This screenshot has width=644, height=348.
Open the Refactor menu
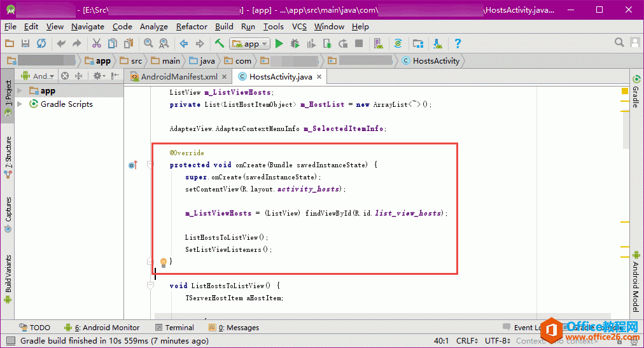[x=192, y=27]
